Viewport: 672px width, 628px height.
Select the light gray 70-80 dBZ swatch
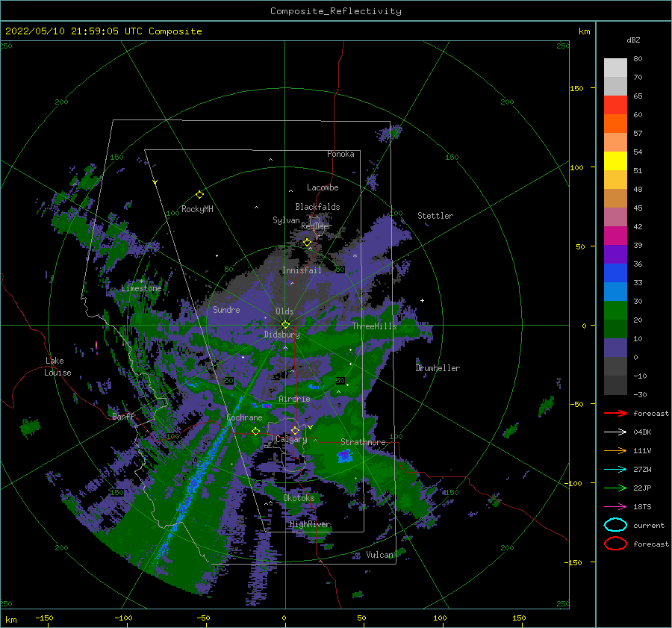(x=615, y=68)
